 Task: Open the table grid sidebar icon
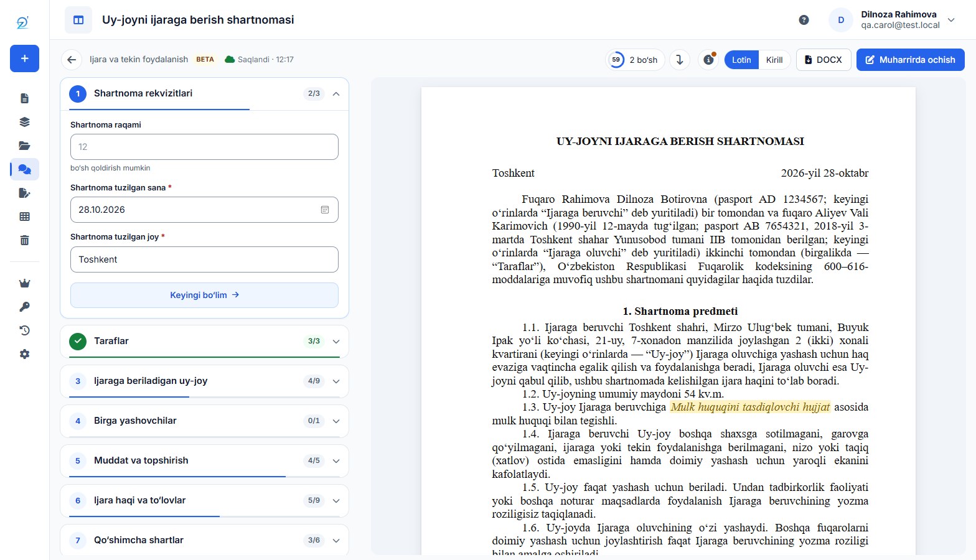pyautogui.click(x=24, y=217)
